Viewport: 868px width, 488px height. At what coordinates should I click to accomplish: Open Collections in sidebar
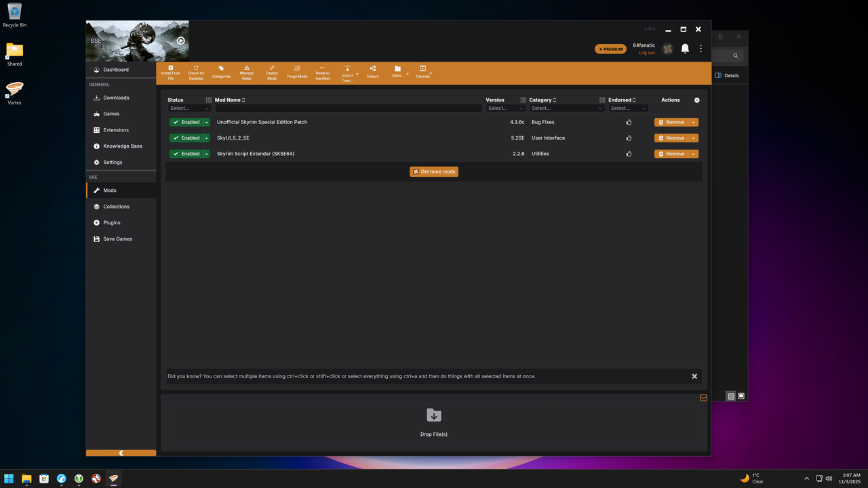(x=121, y=207)
